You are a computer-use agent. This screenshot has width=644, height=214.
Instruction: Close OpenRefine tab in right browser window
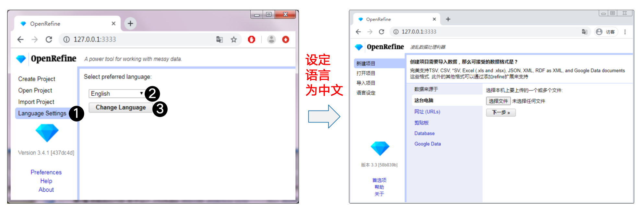point(434,19)
